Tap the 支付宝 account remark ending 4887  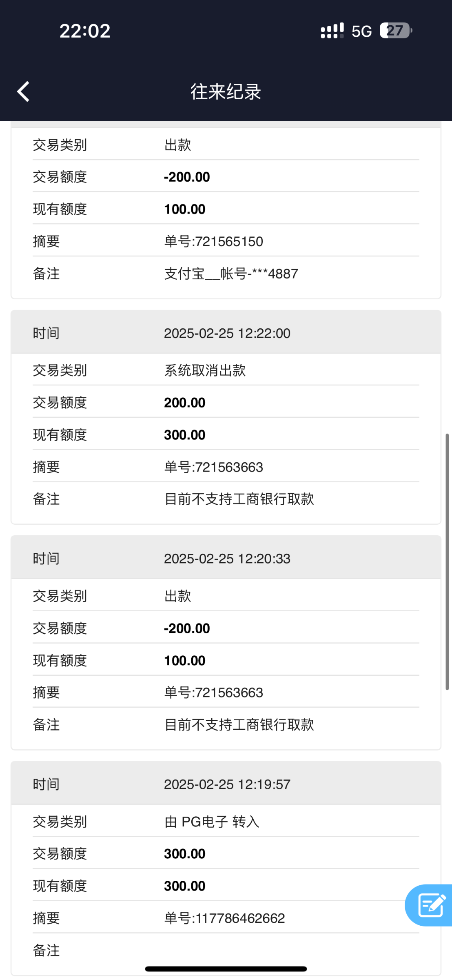click(231, 274)
